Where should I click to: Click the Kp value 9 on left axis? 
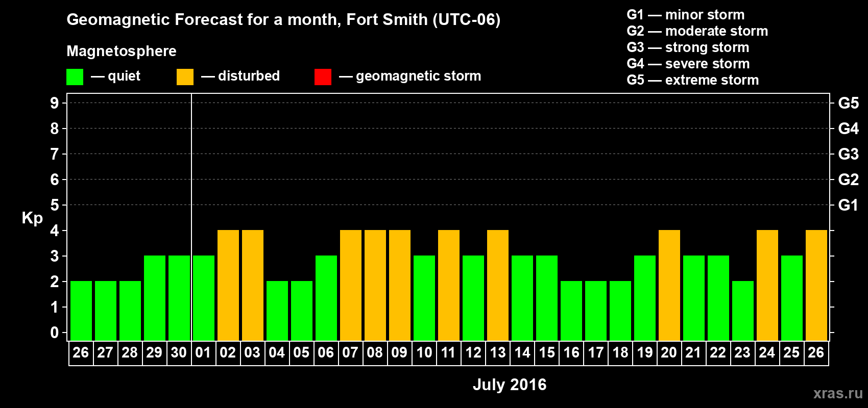[x=55, y=103]
